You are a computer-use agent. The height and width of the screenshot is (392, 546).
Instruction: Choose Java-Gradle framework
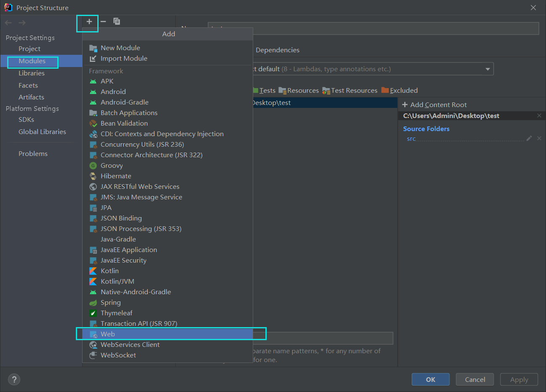point(168,239)
